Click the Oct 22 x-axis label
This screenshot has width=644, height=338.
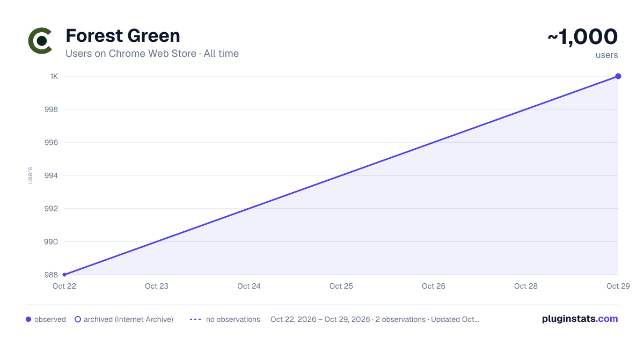(64, 286)
